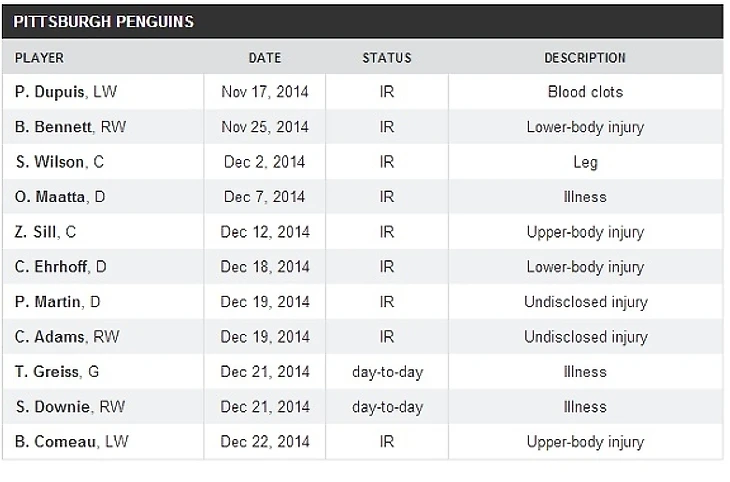The width and height of the screenshot is (730, 482).
Task: Open B. Comeau player link
Action: 54,442
